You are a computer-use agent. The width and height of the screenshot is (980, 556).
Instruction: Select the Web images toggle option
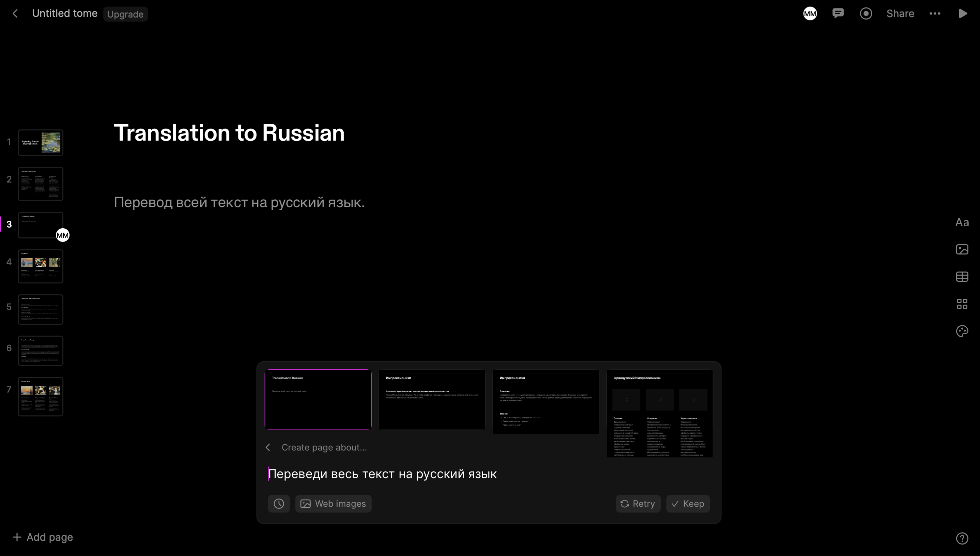tap(333, 504)
